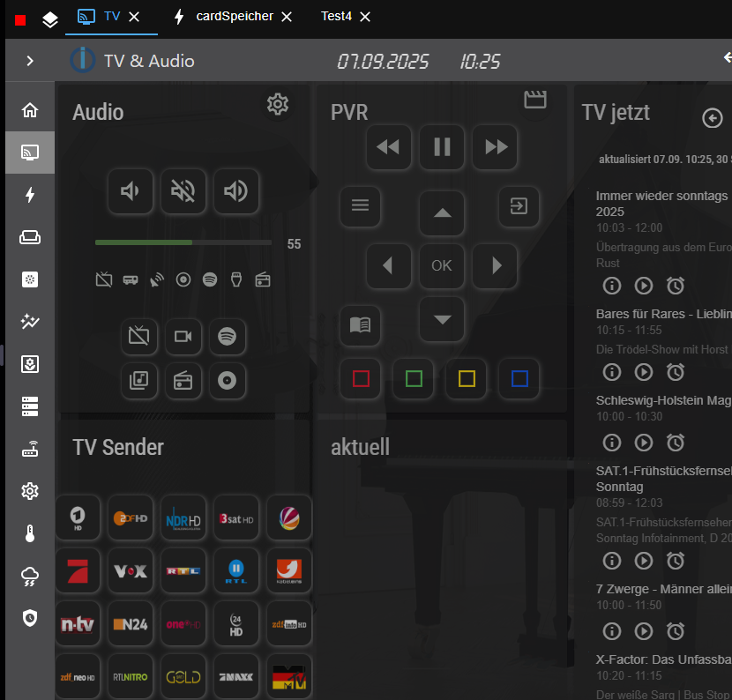732x700 pixels.
Task: Open Audio settings gear
Action: pos(278,105)
